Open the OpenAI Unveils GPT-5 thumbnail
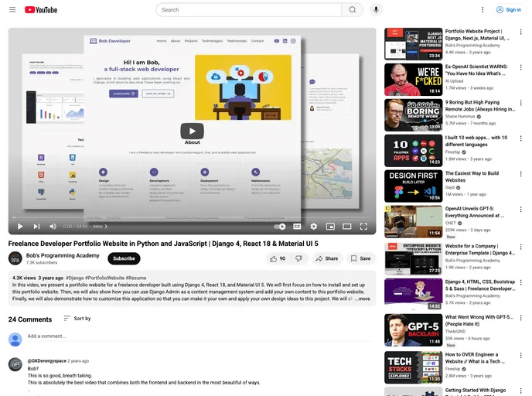532x396 pixels. tap(413, 221)
